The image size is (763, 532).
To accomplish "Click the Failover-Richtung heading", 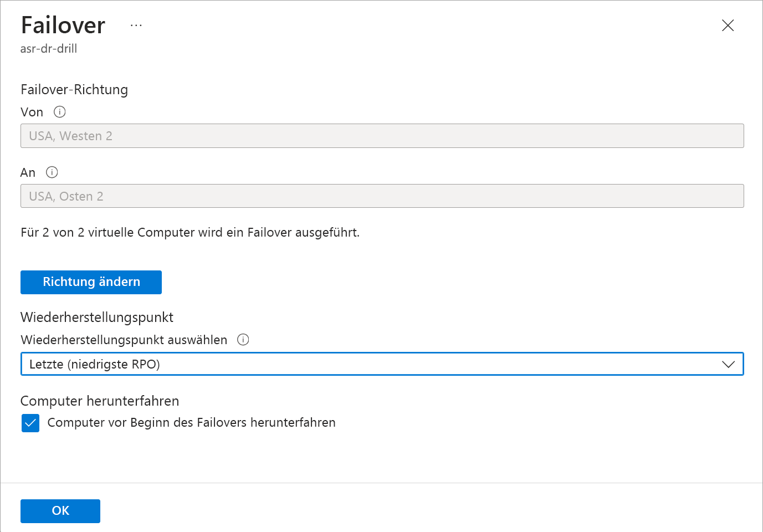I will pyautogui.click(x=74, y=90).
